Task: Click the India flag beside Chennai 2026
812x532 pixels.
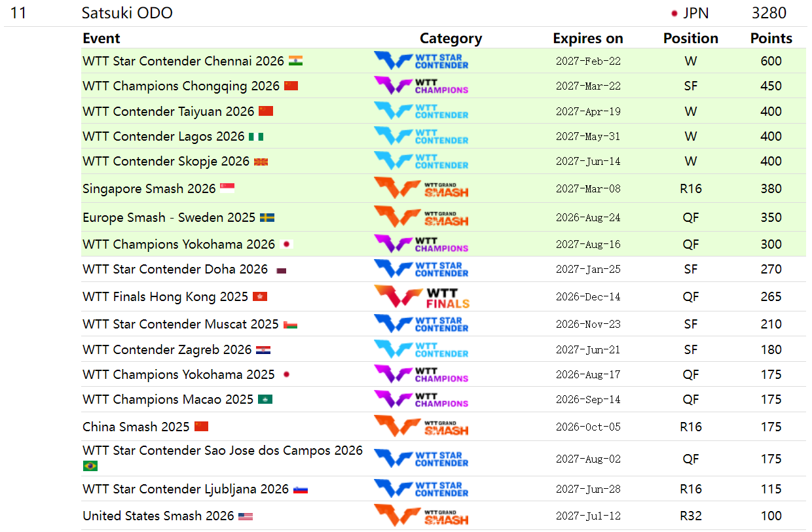Action: 295,61
